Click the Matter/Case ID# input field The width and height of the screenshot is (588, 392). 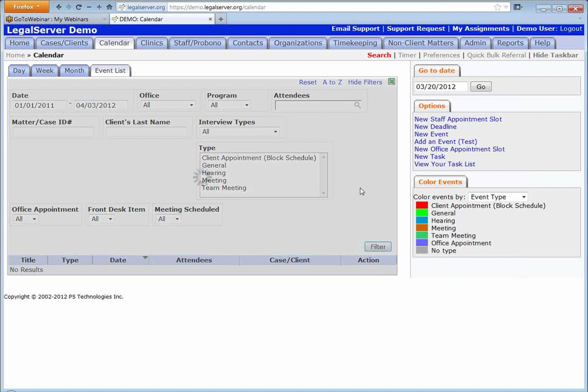[x=53, y=132]
